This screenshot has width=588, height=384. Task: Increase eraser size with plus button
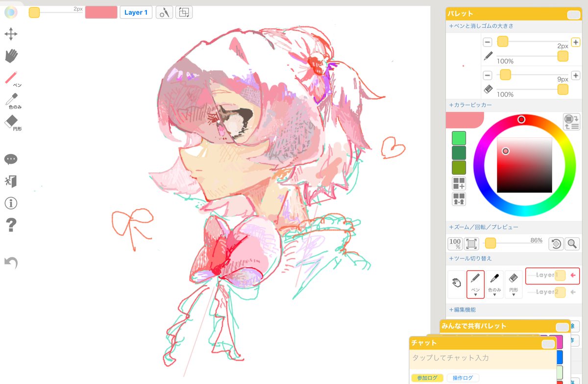point(576,75)
